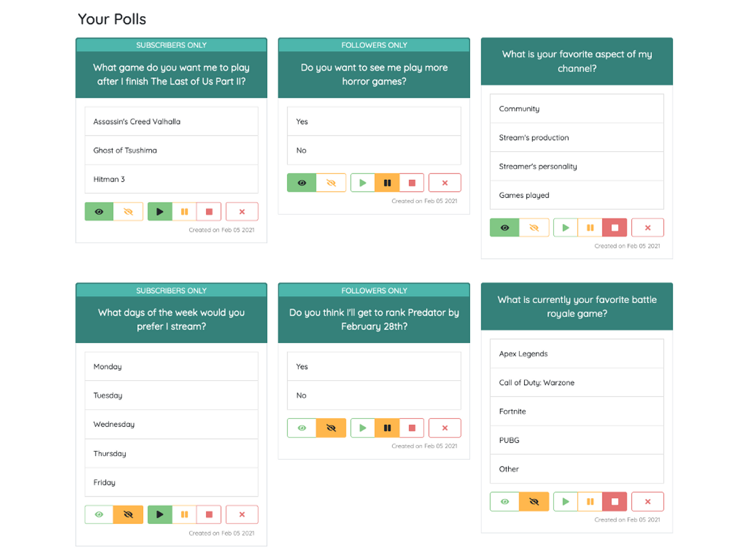This screenshot has width=747, height=560.
Task: Delete the rank Predator poll
Action: click(x=444, y=428)
